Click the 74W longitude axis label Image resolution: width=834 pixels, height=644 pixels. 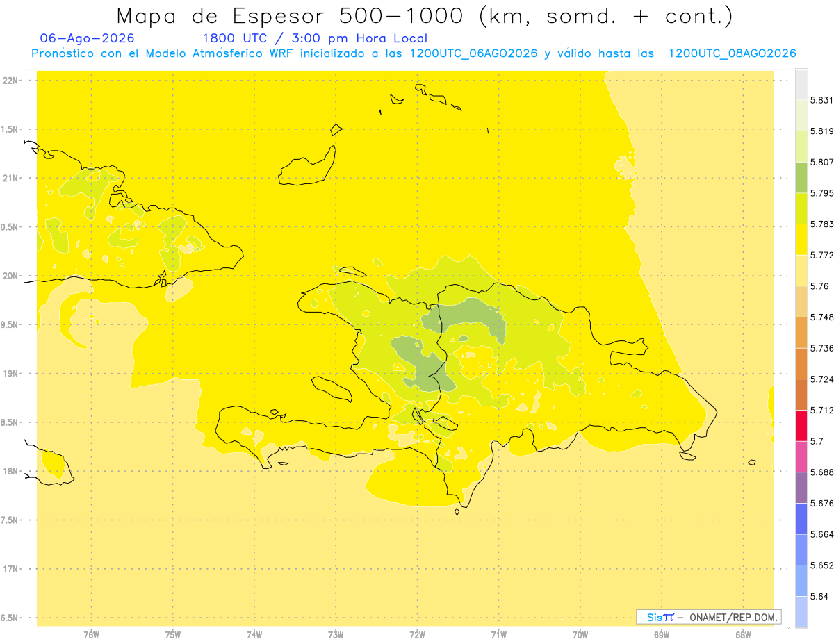[254, 635]
